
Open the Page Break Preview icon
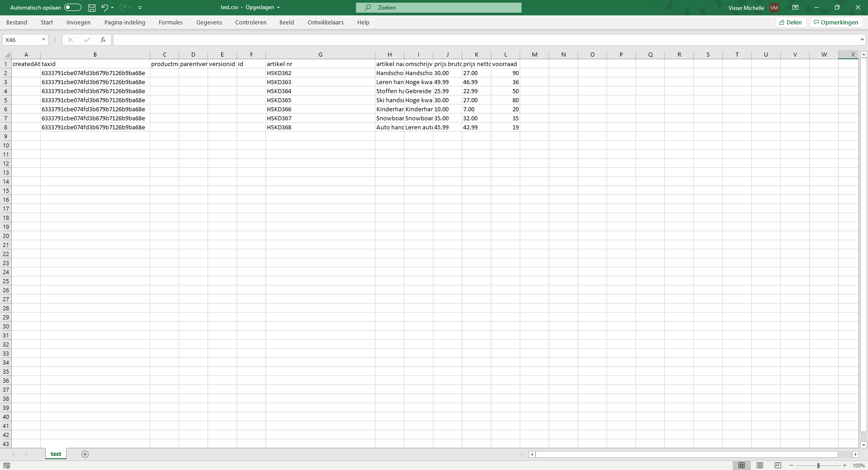(x=778, y=465)
